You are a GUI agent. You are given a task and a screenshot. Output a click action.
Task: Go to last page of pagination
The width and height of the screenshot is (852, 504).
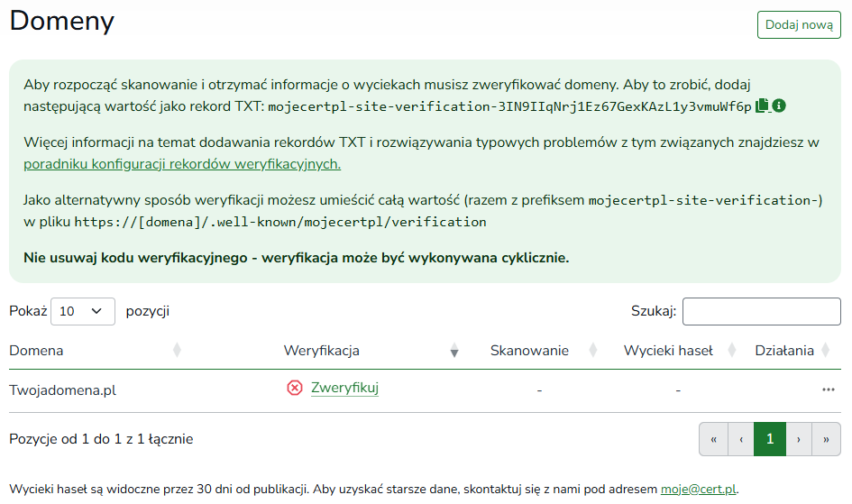[x=826, y=439]
